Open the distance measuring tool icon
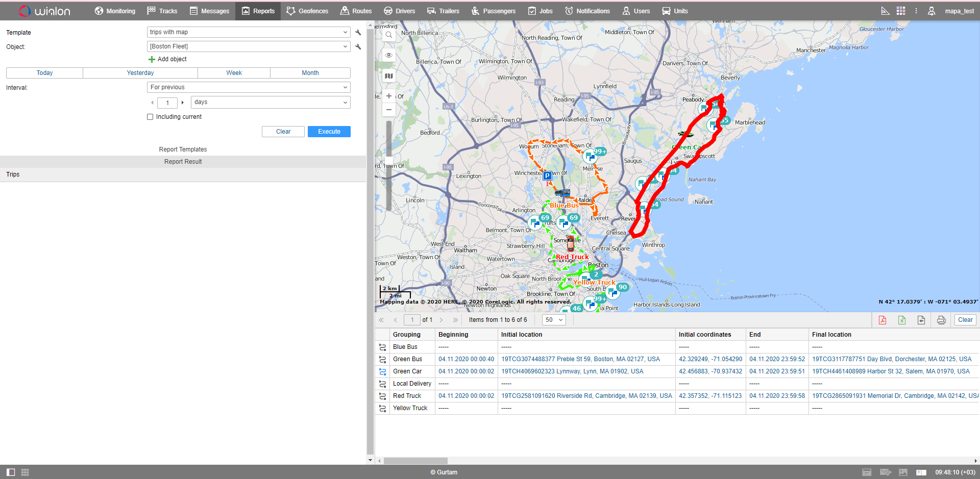This screenshot has width=980, height=479. 885,11
